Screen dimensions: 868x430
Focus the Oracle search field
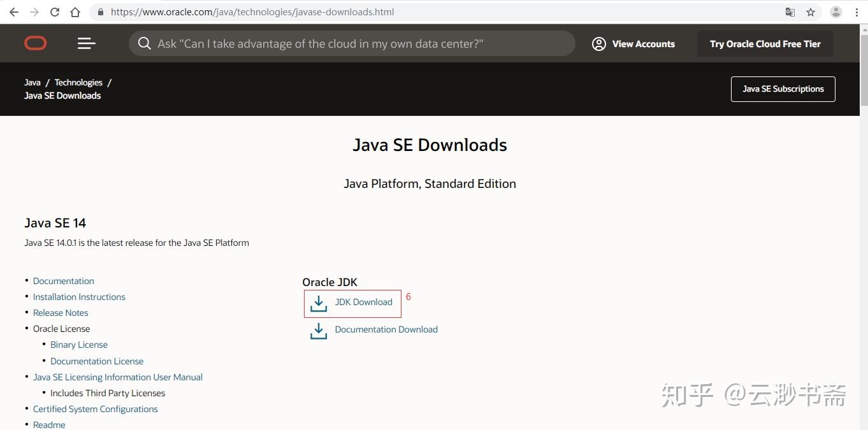[x=357, y=44]
